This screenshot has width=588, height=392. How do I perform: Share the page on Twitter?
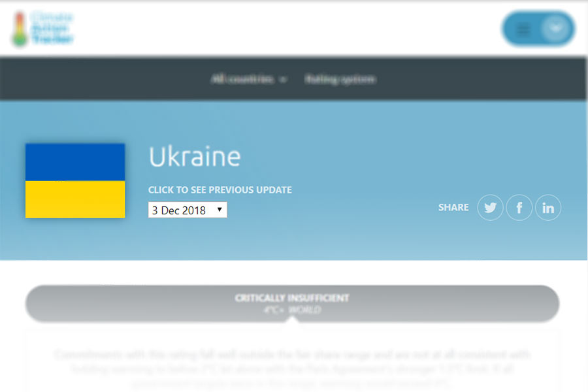(x=490, y=208)
